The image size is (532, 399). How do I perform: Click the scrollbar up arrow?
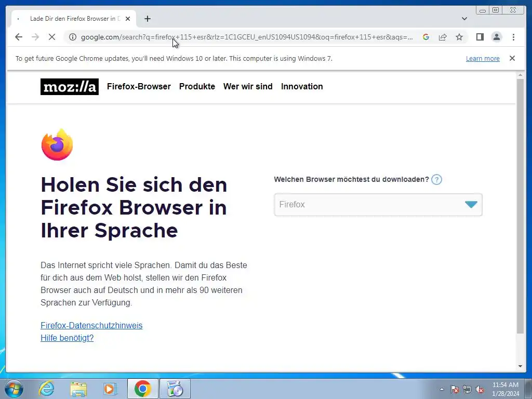point(520,75)
